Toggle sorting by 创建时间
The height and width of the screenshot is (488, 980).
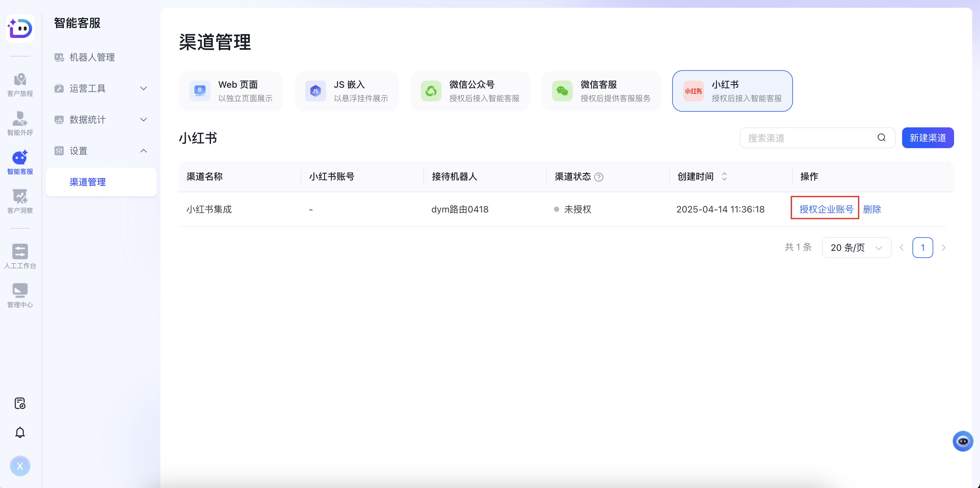coord(724,176)
